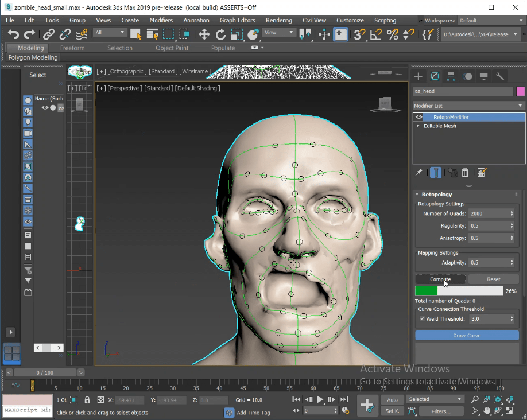This screenshot has width=527, height=420.
Task: Click the Draw Curve button
Action: tap(467, 335)
